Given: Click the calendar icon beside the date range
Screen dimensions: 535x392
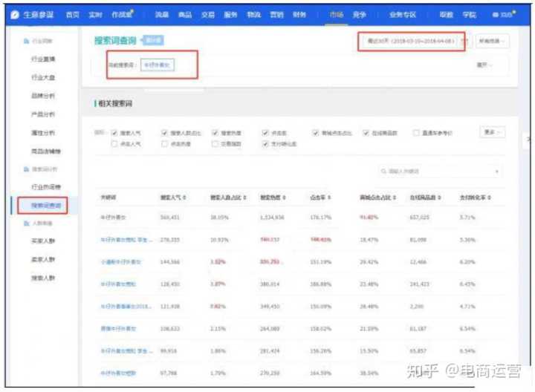Looking at the screenshot, I should (x=464, y=42).
